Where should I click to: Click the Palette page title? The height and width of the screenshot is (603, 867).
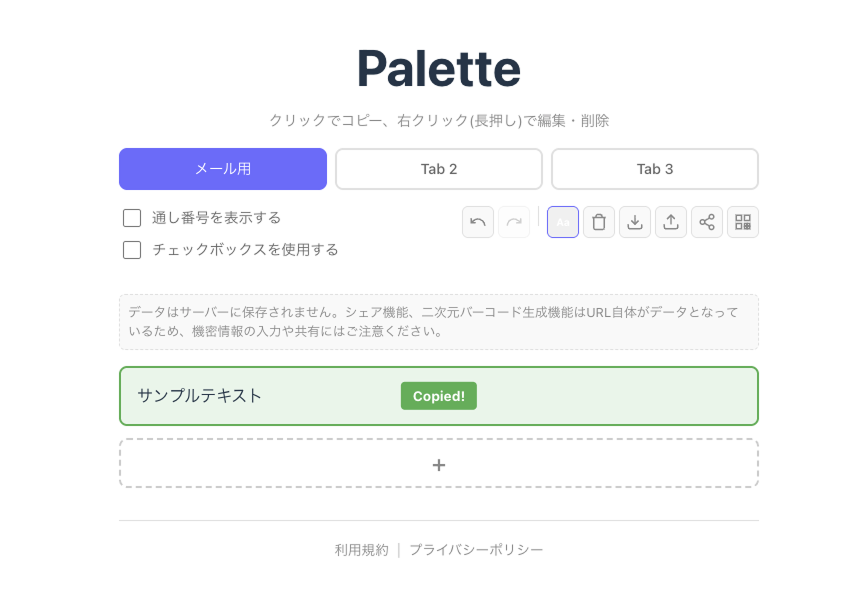438,67
